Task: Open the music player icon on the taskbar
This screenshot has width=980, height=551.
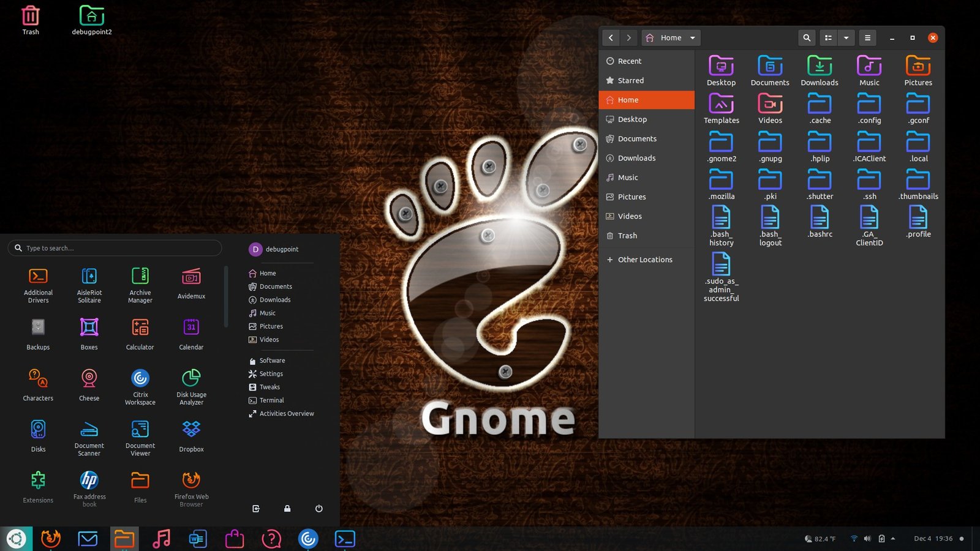Action: pos(161,539)
